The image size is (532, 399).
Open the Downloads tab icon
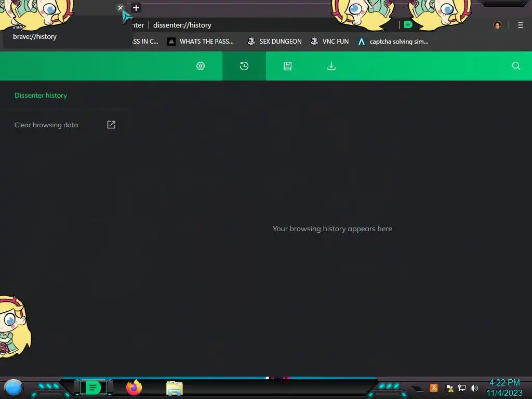point(331,66)
